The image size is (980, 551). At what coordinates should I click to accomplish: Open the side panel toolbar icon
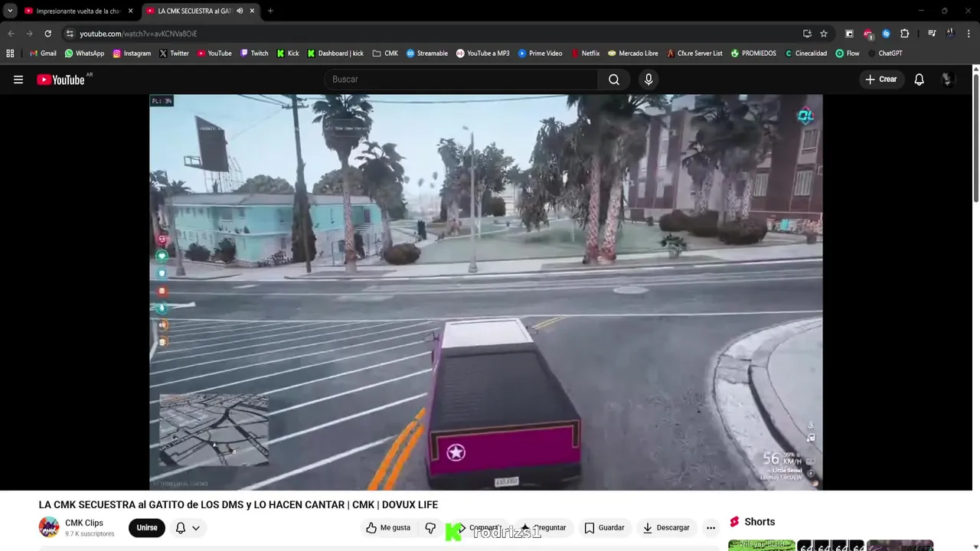[849, 34]
